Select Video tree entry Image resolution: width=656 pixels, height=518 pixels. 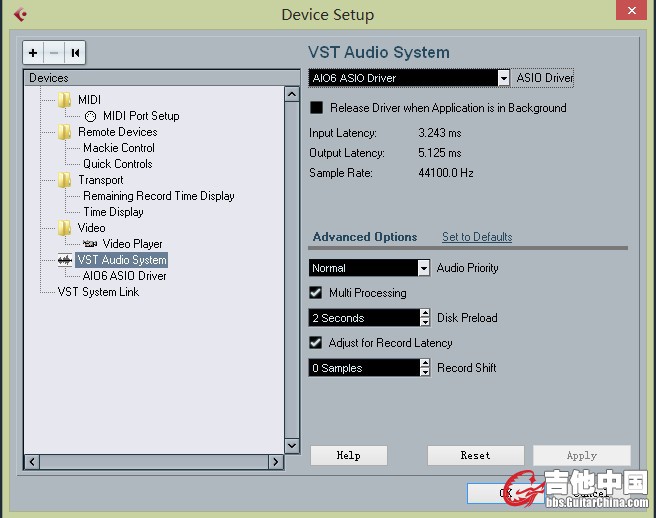91,228
